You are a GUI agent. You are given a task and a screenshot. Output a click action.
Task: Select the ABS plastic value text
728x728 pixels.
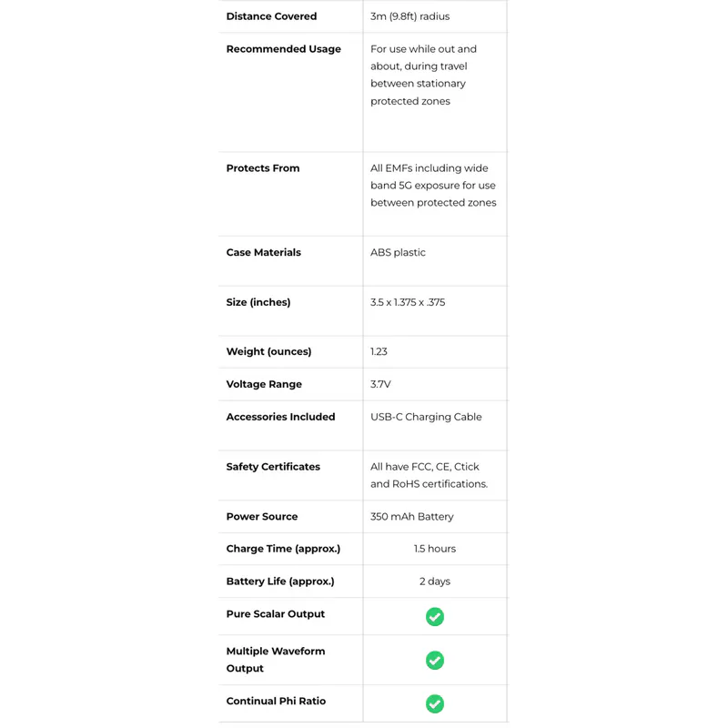pos(398,253)
